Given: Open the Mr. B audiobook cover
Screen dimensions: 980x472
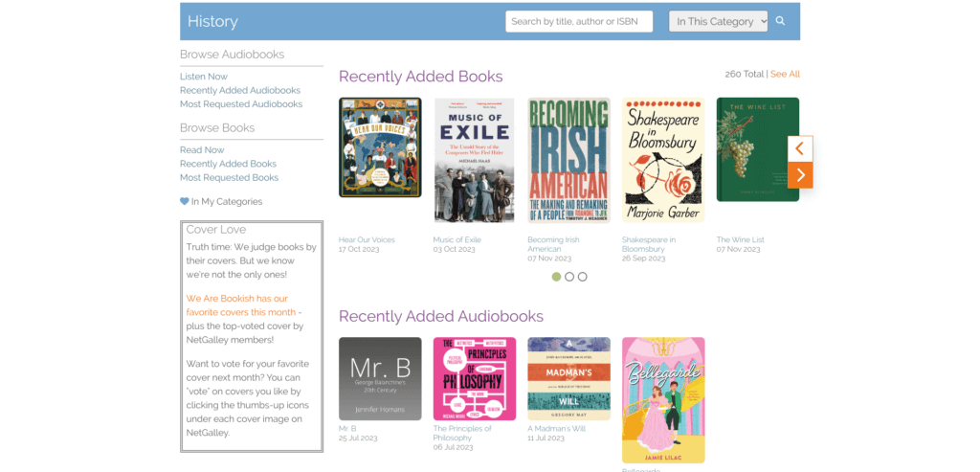Looking at the screenshot, I should coord(380,379).
